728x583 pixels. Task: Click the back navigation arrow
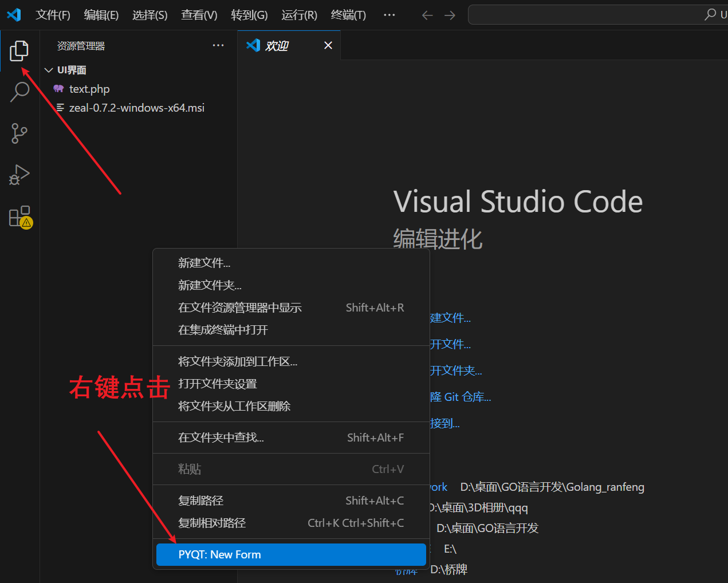click(427, 15)
